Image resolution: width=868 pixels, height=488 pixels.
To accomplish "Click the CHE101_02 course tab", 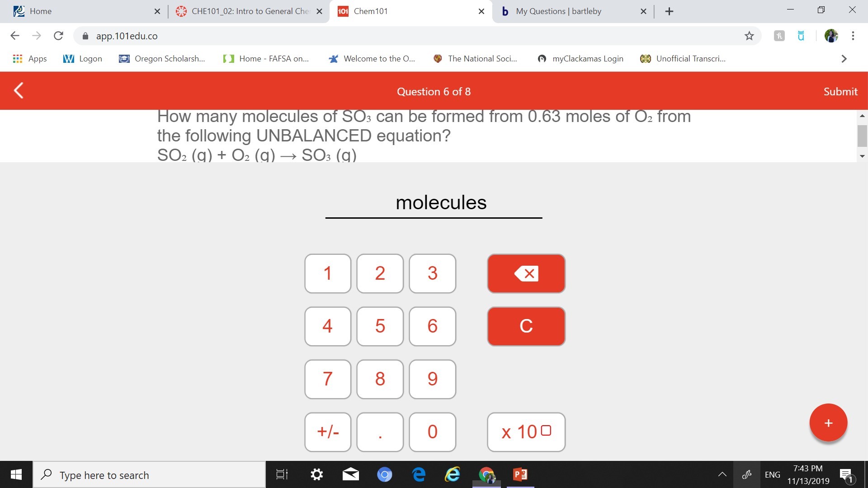I will pyautogui.click(x=249, y=12).
